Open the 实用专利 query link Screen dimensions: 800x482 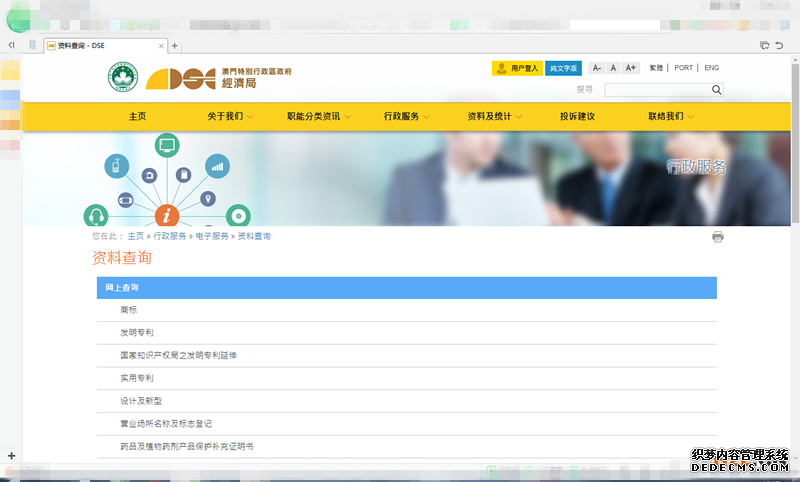137,378
